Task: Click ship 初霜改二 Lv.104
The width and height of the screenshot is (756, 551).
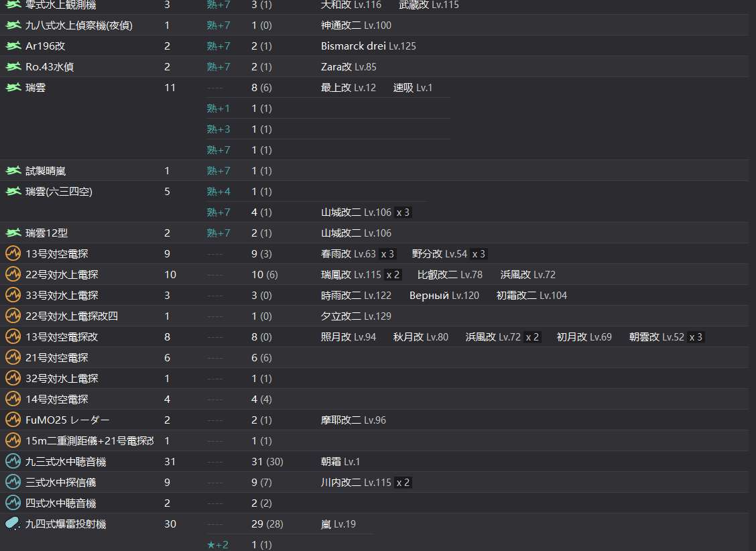Action: click(531, 295)
